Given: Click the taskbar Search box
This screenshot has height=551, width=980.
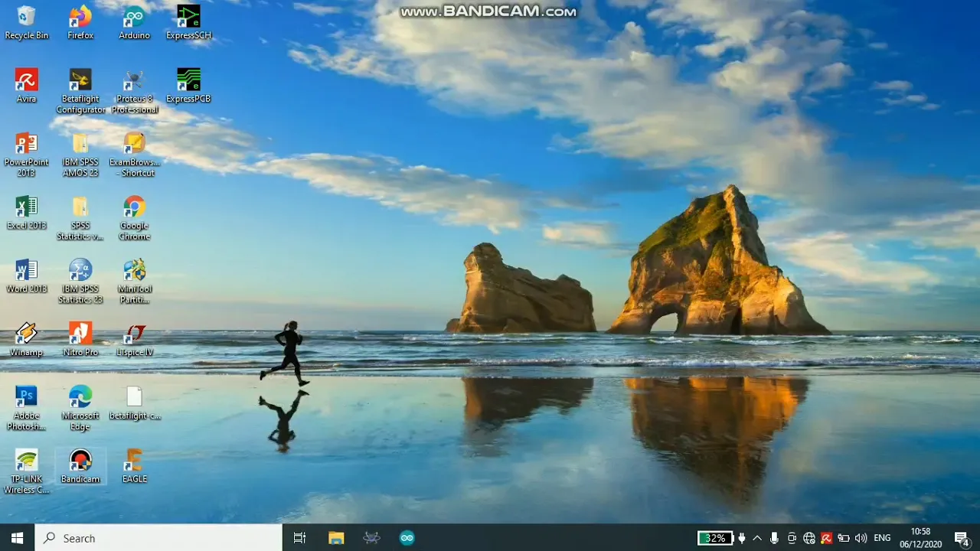Looking at the screenshot, I should coord(158,538).
